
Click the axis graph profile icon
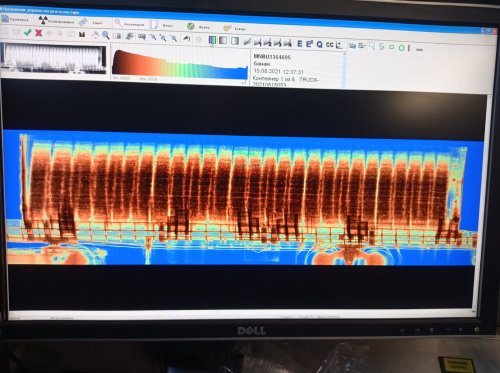pos(339,45)
